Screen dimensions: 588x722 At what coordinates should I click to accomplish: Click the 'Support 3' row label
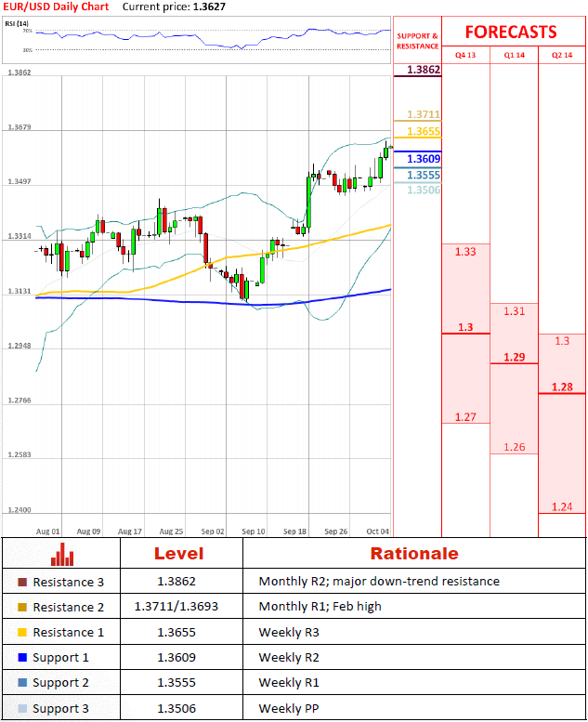(60, 709)
